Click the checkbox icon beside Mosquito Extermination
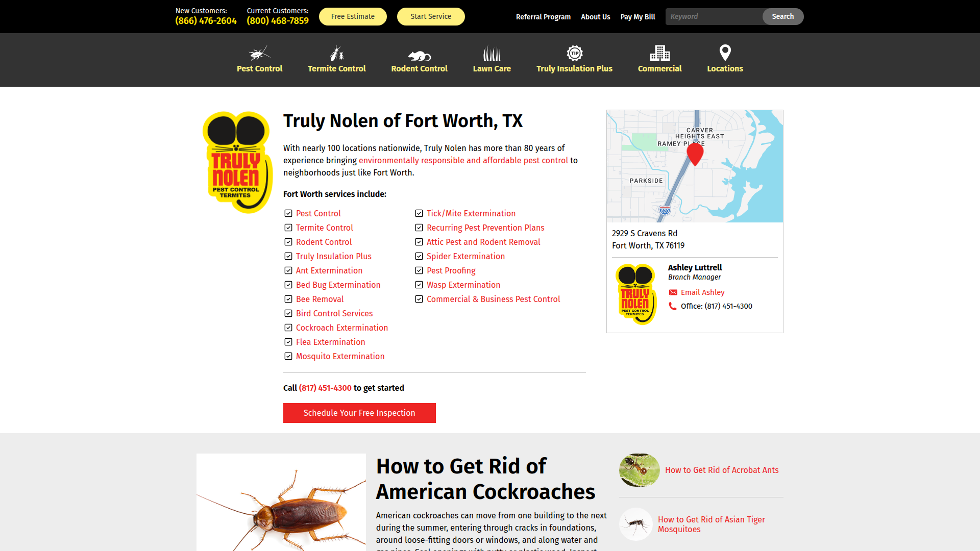The height and width of the screenshot is (551, 980). pos(288,356)
